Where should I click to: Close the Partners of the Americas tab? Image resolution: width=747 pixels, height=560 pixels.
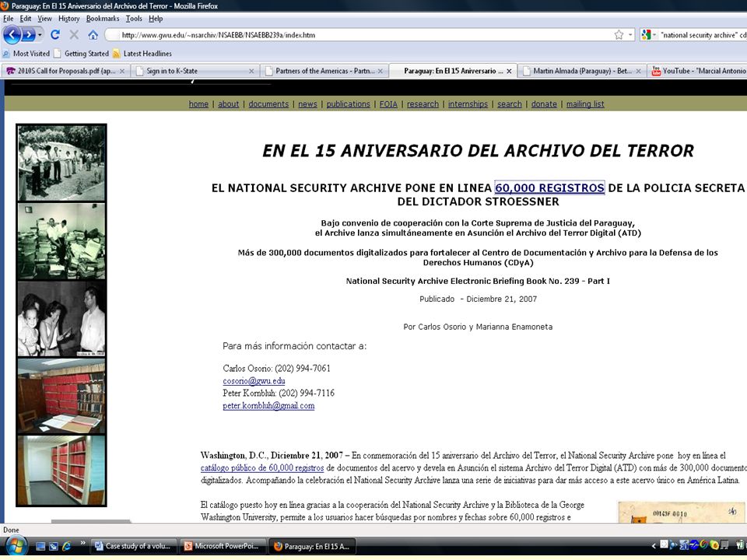[x=381, y=71]
